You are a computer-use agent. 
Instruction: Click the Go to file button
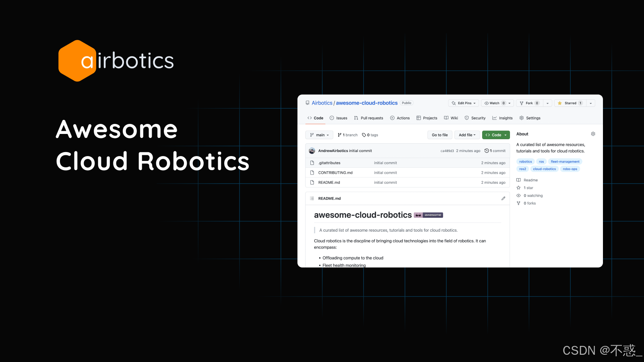(440, 135)
